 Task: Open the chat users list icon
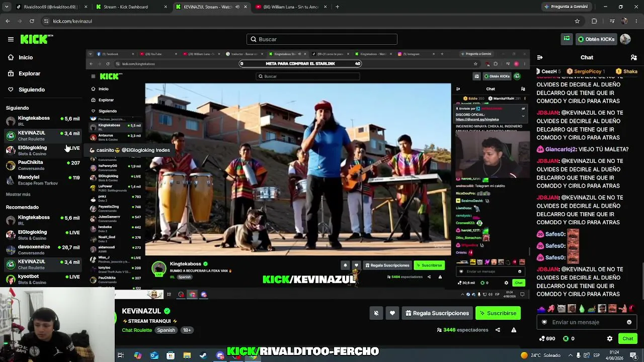[633, 57]
